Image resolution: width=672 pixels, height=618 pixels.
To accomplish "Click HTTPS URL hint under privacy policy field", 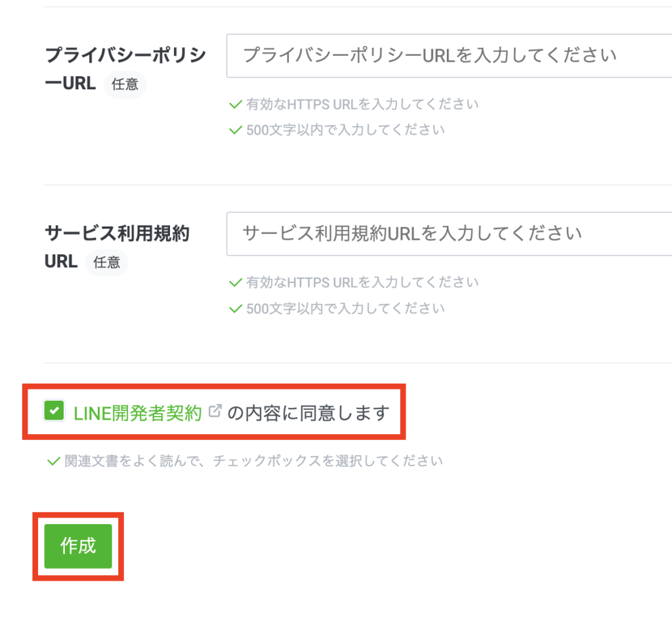I will 362,104.
